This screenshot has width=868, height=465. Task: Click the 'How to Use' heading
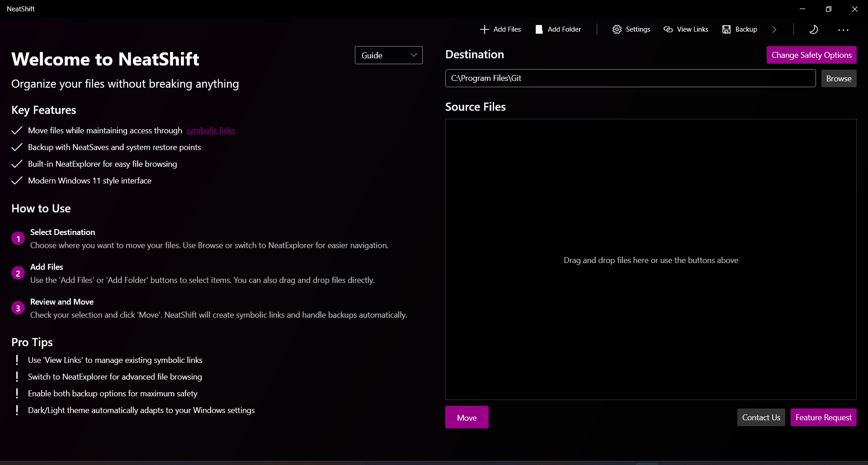coord(41,209)
